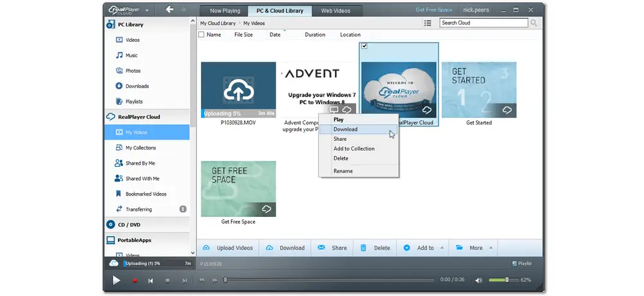Click Download in the bottom toolbar
The image size is (644, 296).
285,248
